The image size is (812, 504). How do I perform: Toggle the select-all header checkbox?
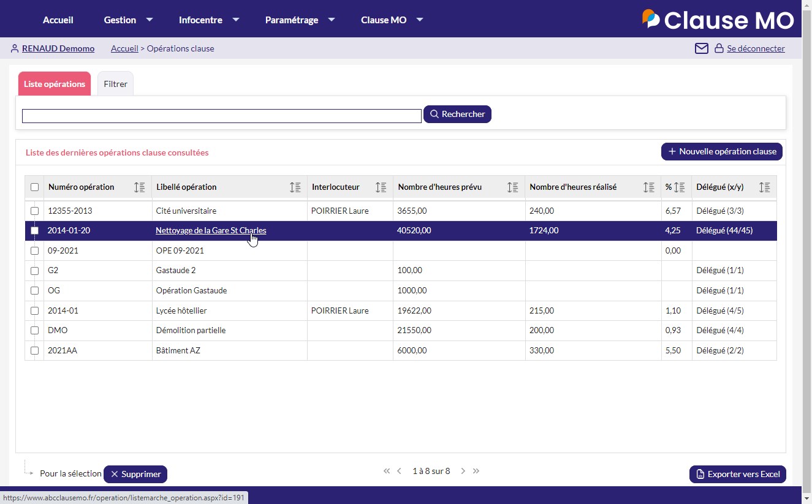coord(35,187)
